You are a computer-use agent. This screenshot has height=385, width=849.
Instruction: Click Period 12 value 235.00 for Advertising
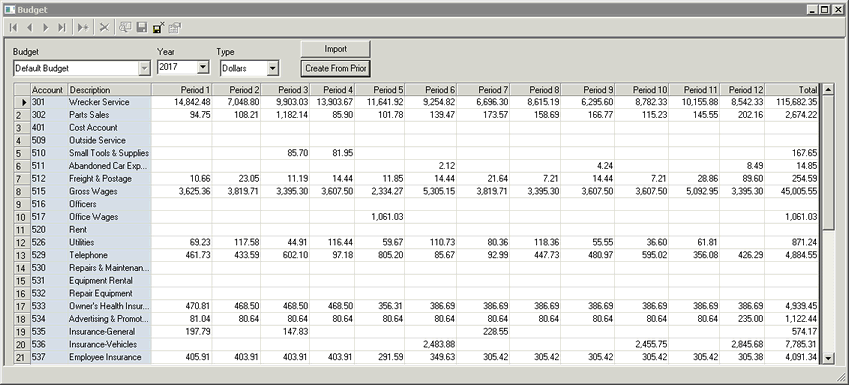[x=742, y=319]
